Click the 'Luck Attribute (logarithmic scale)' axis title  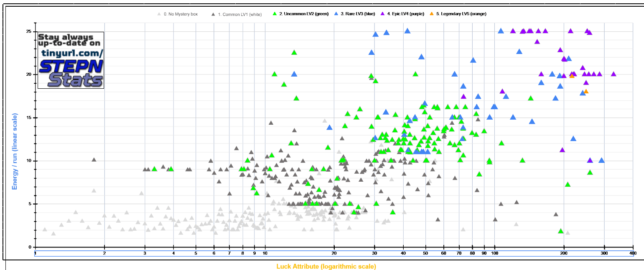click(326, 266)
